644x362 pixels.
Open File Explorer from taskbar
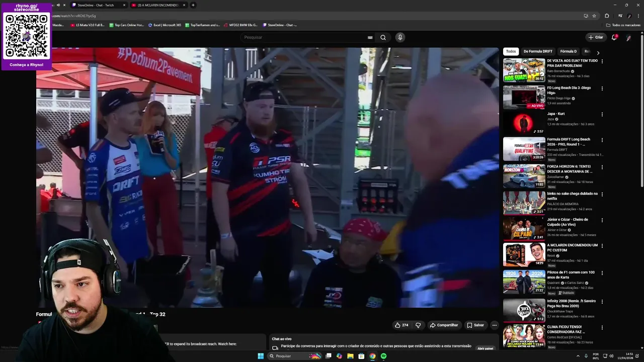[x=350, y=356]
